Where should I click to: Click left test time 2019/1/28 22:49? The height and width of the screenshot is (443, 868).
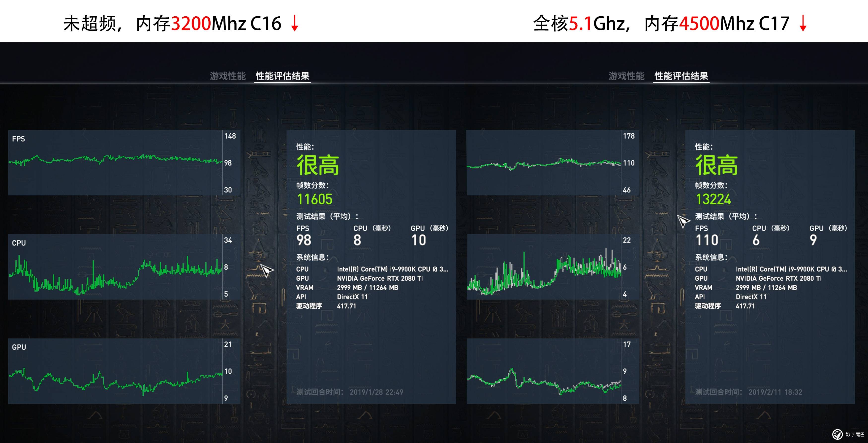[376, 392]
